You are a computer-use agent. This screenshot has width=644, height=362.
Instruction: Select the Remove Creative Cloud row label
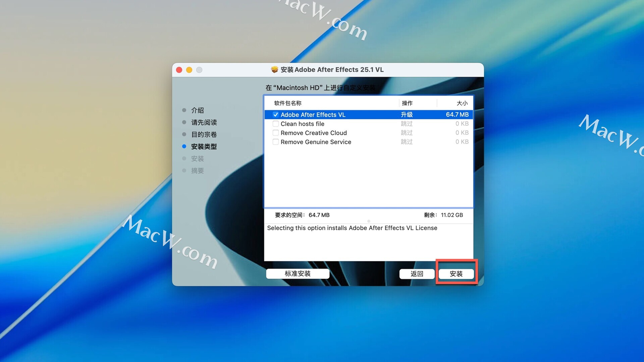[314, 133]
